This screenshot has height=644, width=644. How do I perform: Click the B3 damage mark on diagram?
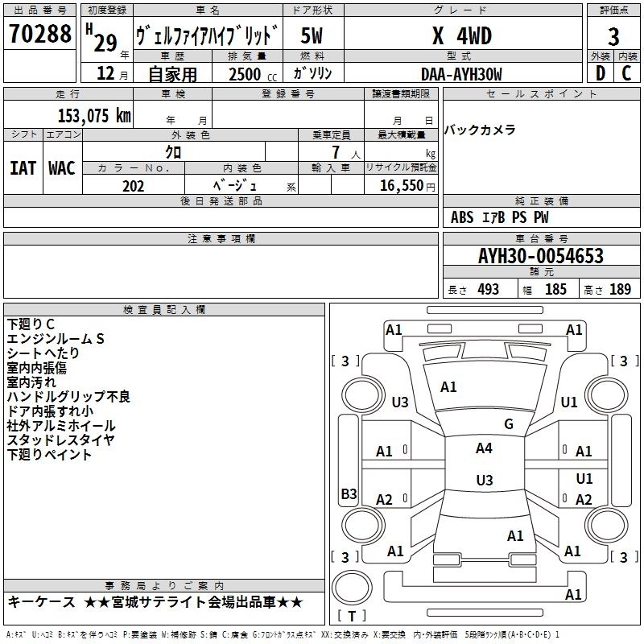[x=349, y=493]
